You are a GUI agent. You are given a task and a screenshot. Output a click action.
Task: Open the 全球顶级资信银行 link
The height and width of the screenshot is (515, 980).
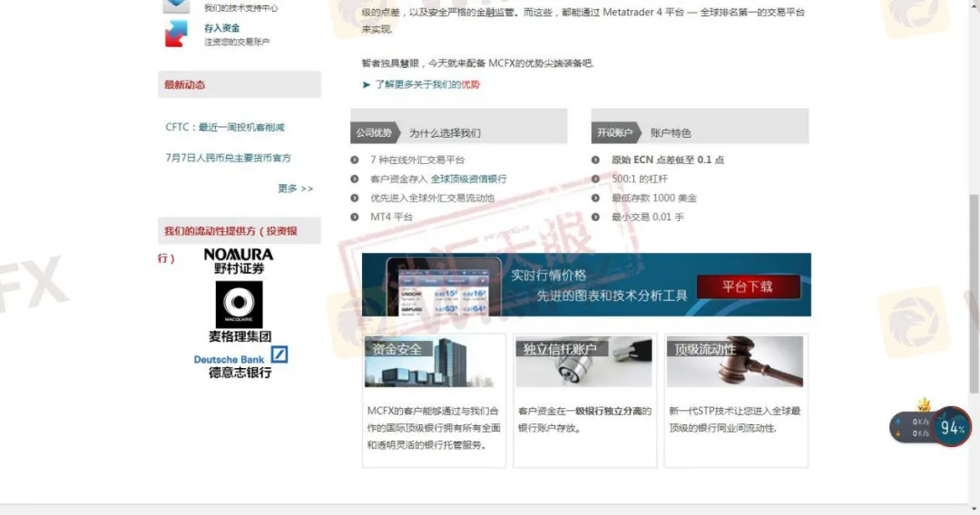coord(469,180)
